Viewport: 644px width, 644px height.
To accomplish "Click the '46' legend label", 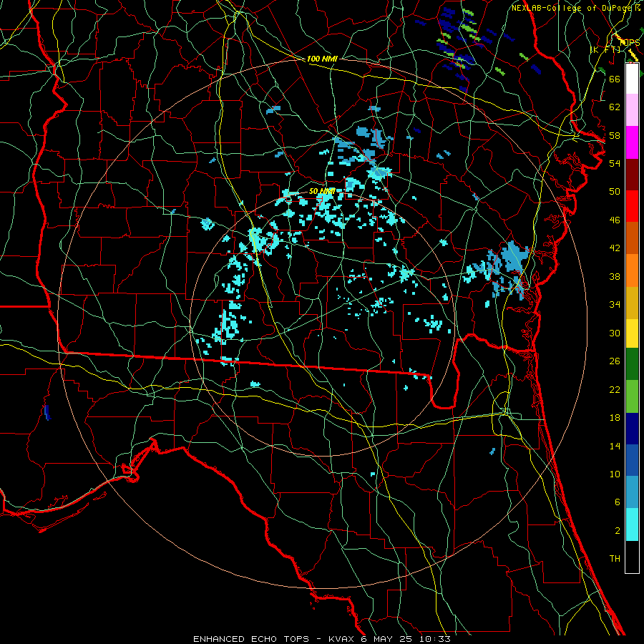I will point(615,220).
